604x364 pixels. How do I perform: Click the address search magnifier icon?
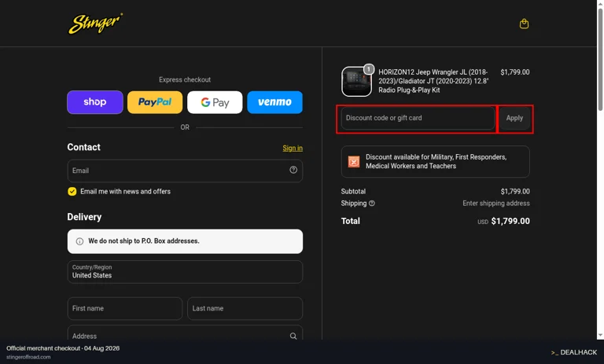click(x=293, y=336)
